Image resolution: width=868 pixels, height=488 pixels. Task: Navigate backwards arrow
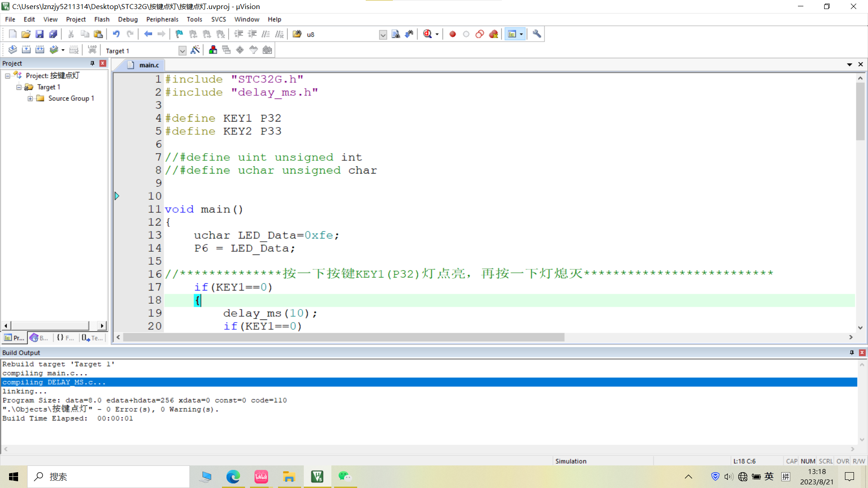coord(148,34)
